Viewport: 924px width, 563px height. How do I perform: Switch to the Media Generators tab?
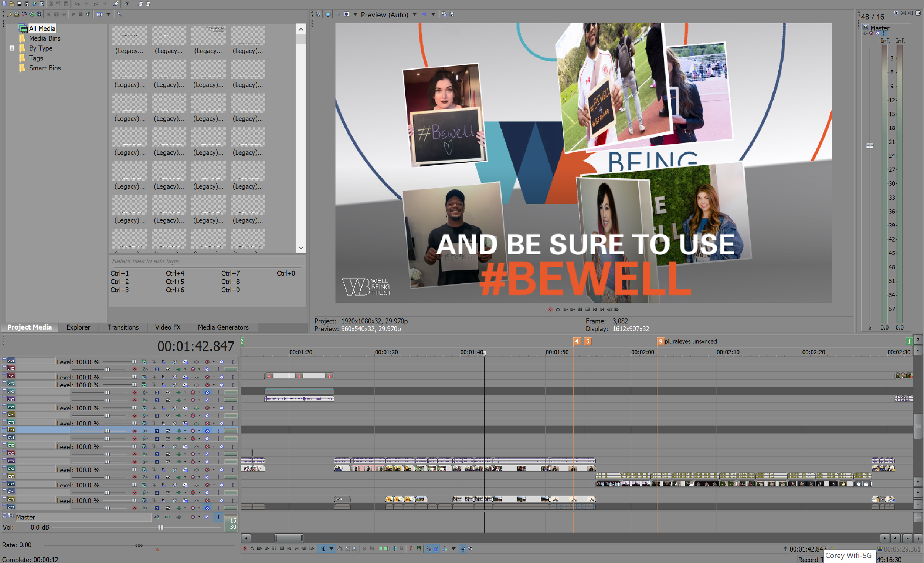pyautogui.click(x=223, y=327)
